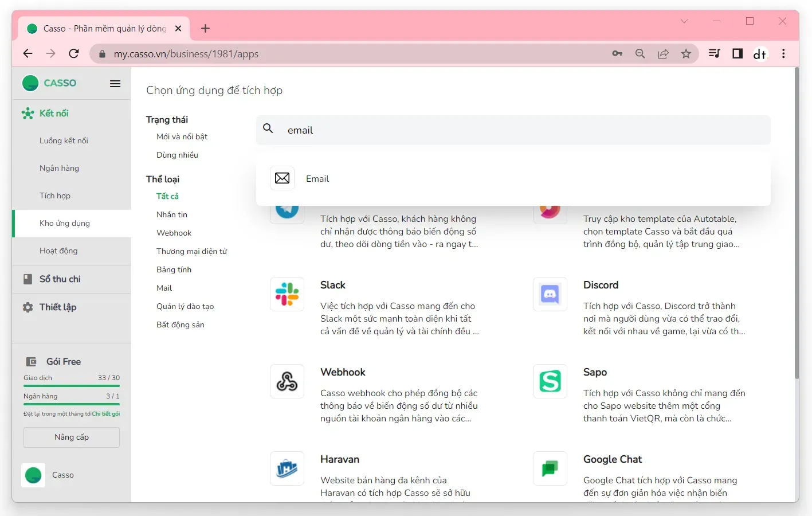Click the Casso logo in sidebar header
The image size is (812, 516).
tap(49, 83)
